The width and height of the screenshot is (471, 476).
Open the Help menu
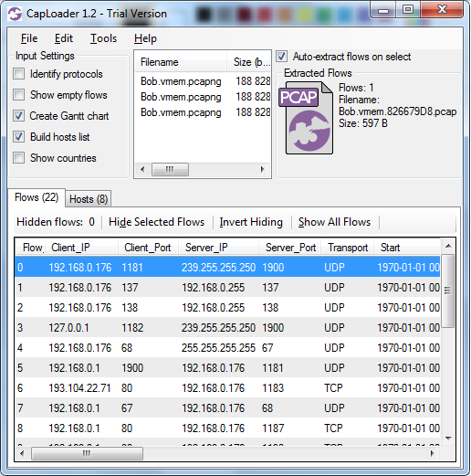145,38
